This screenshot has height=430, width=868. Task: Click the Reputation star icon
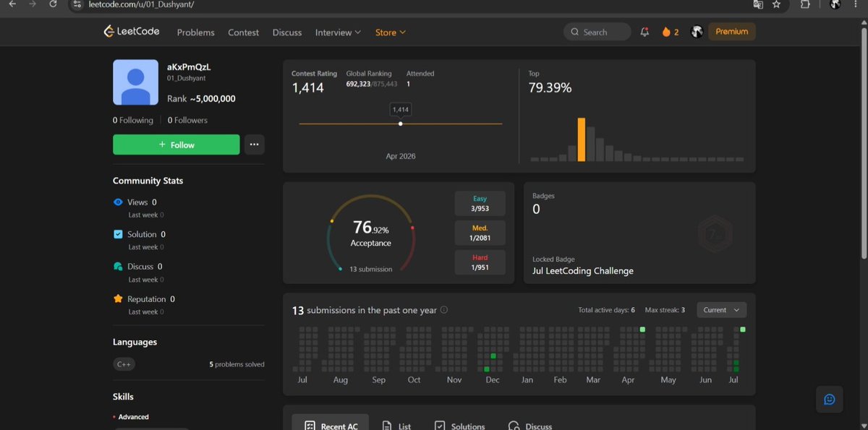118,298
